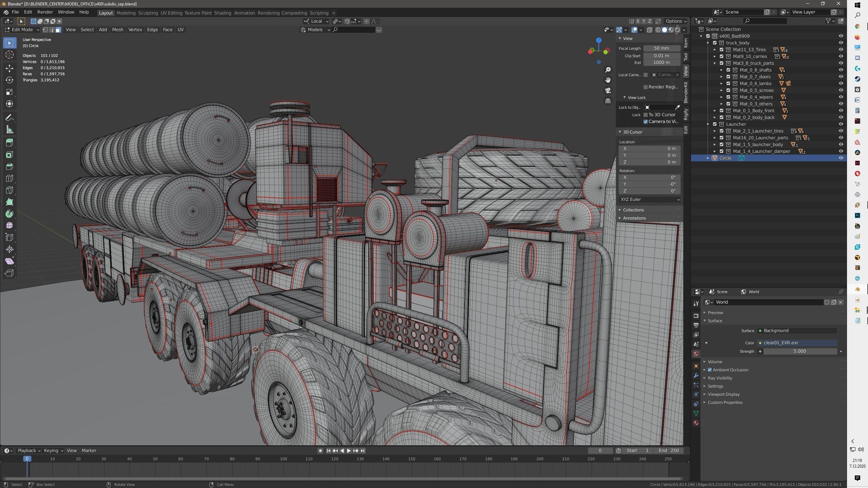
Task: Open the File menu
Action: [15, 12]
